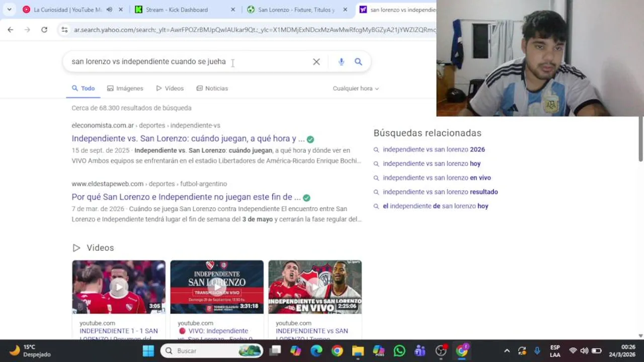Open www.eldestapeweb.com breadcrumb URL

(x=149, y=184)
